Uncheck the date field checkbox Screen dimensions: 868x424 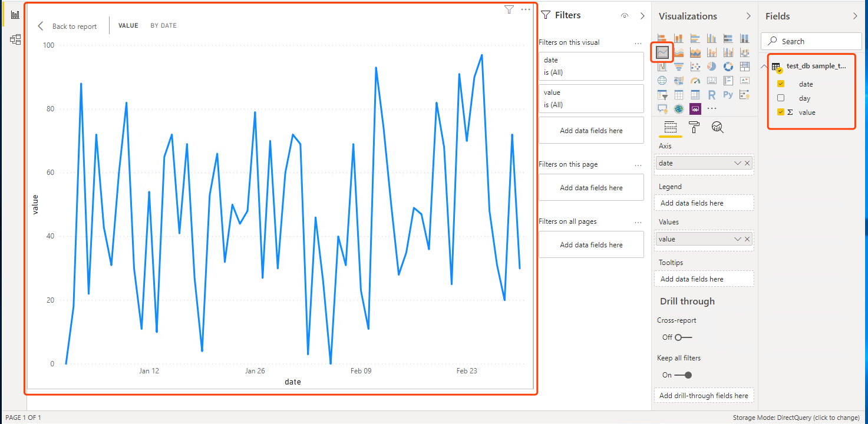(781, 84)
